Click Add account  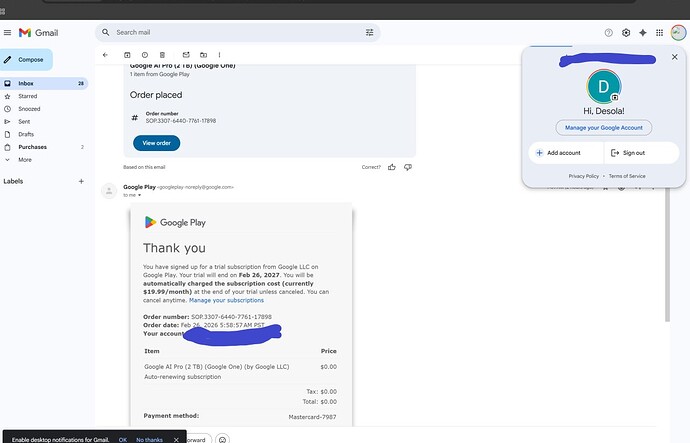(565, 153)
